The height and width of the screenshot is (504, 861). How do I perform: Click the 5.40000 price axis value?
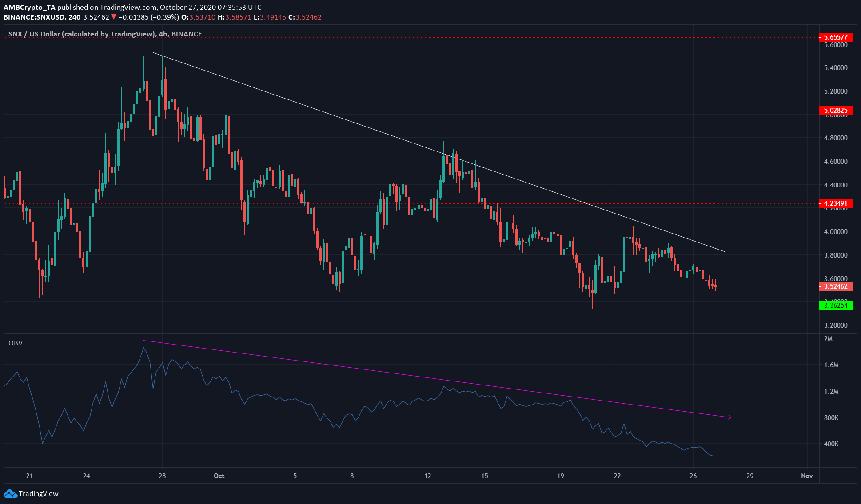pos(836,68)
